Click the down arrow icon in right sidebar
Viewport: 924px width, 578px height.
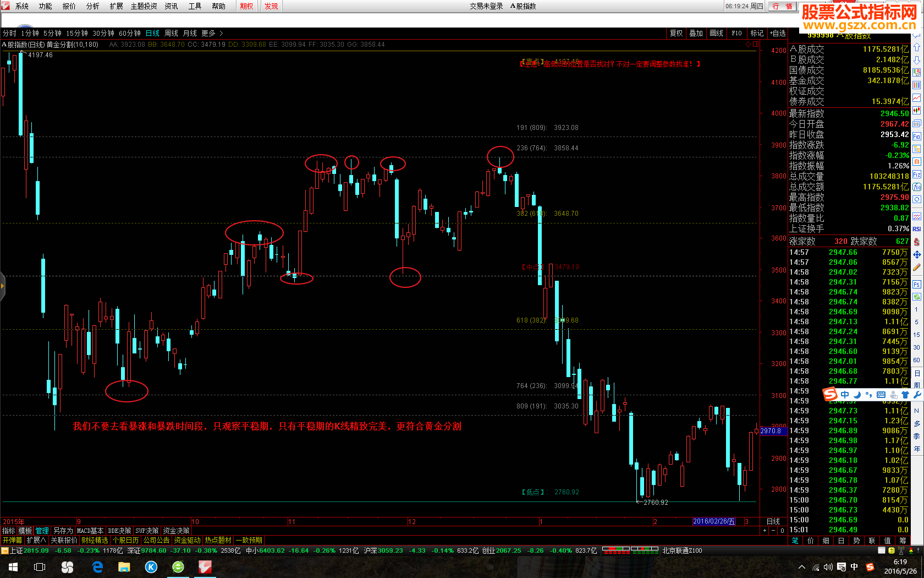pyautogui.click(x=917, y=59)
